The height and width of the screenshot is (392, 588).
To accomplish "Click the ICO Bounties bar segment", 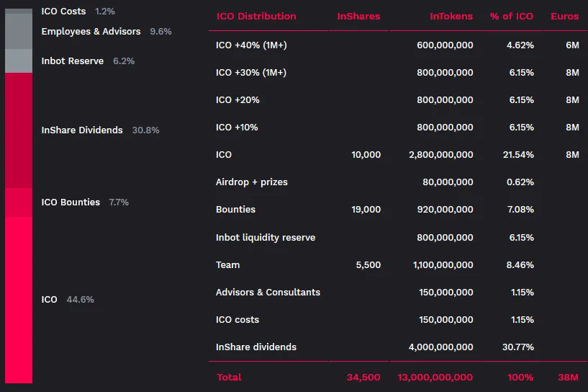I will (19, 202).
